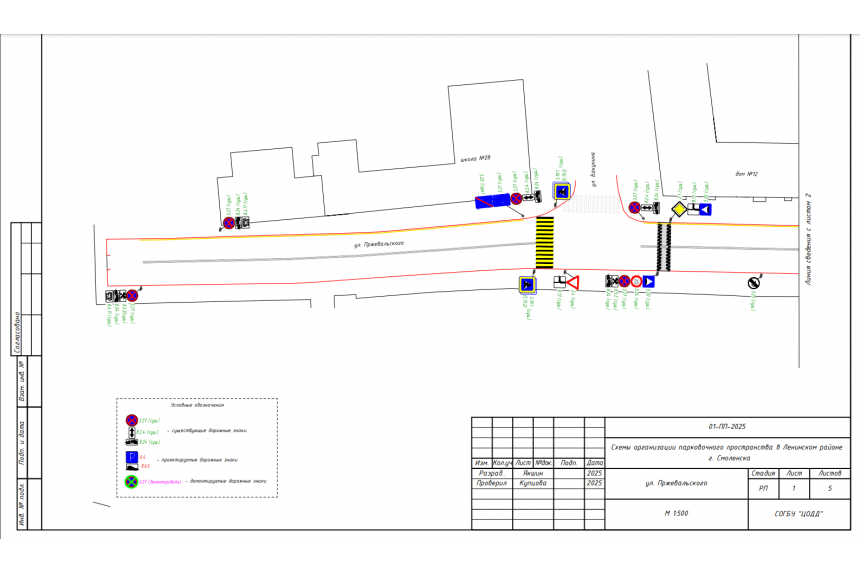The image size is (860, 573).
Task: Click the no-stopping sign right of ул. Бакунина
Action: coord(634,208)
